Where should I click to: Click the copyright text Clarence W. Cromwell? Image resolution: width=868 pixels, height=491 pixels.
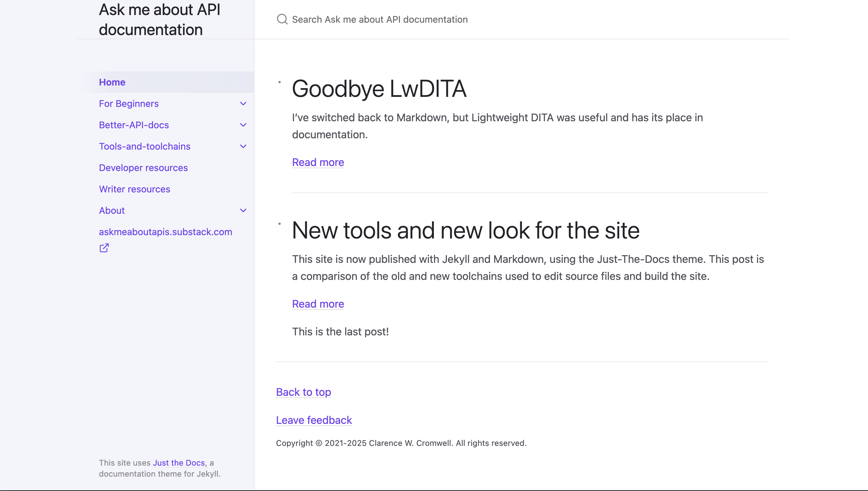click(x=411, y=443)
